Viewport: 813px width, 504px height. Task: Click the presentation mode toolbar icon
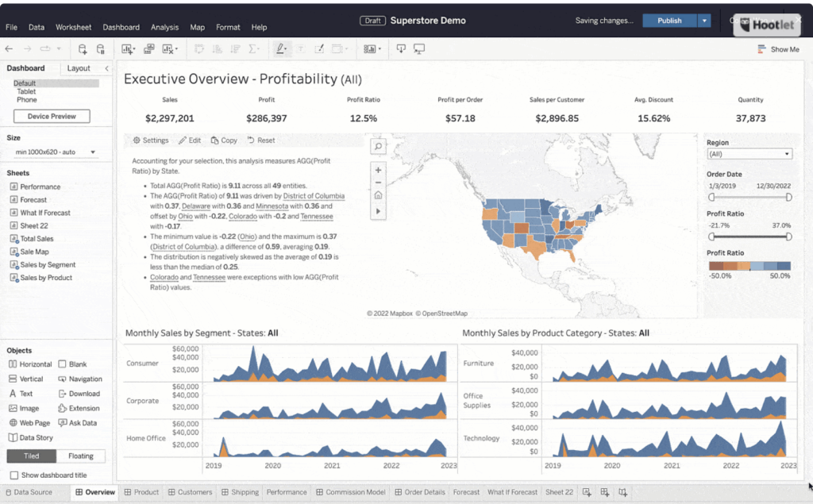click(x=418, y=49)
